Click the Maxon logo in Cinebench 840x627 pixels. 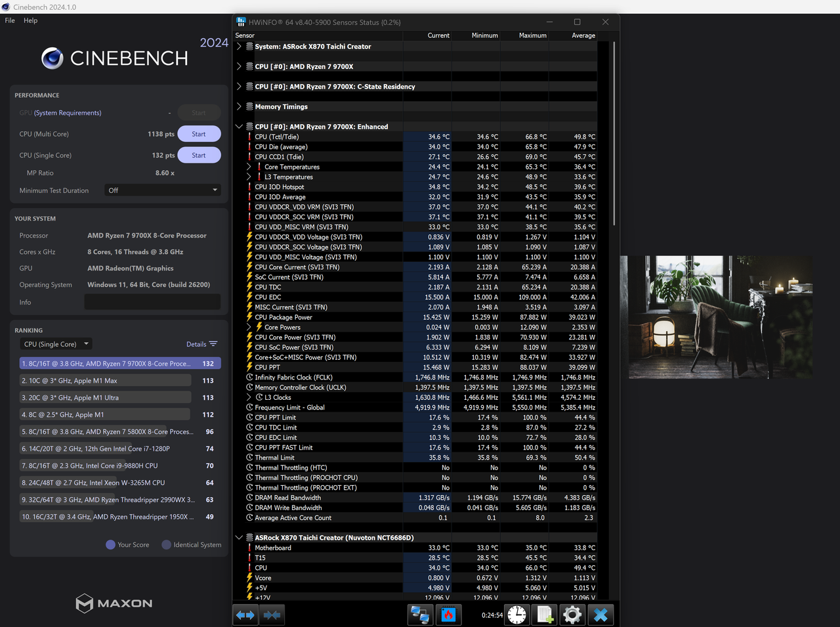[x=114, y=603]
